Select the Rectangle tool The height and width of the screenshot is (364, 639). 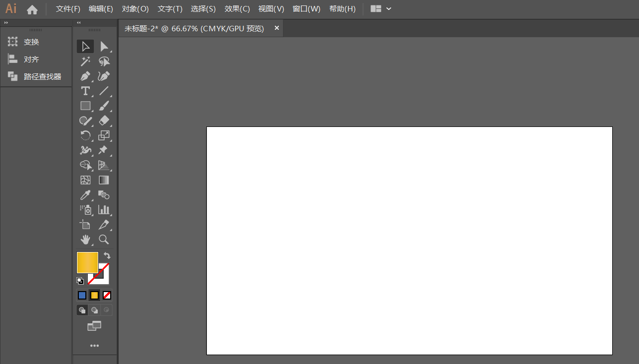tap(85, 106)
